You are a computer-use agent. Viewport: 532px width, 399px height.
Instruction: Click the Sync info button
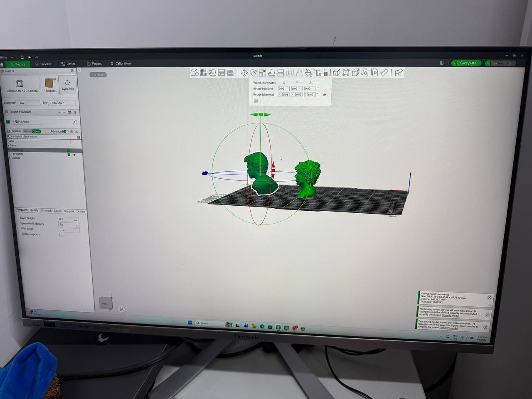pos(67,85)
